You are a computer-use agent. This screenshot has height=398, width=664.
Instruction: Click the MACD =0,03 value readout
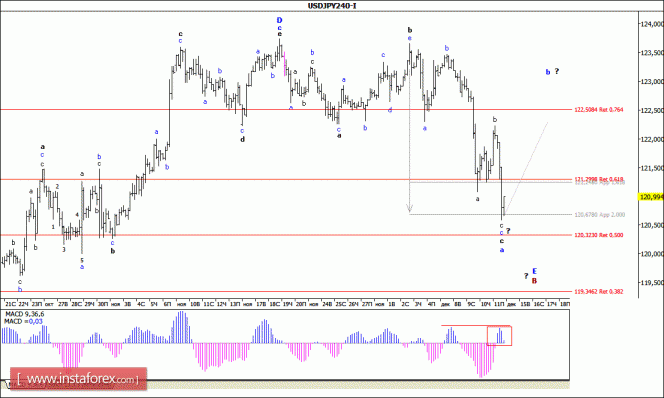click(x=23, y=322)
